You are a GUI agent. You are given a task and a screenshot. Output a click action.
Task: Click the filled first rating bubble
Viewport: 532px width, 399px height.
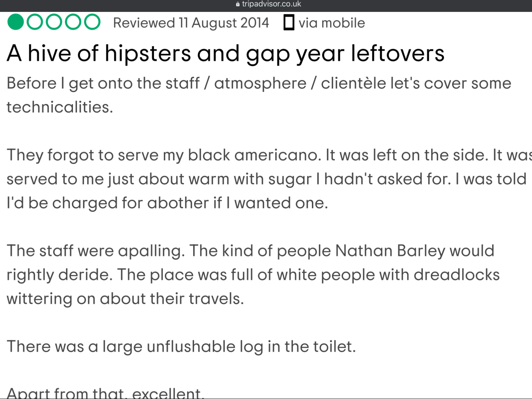point(16,22)
